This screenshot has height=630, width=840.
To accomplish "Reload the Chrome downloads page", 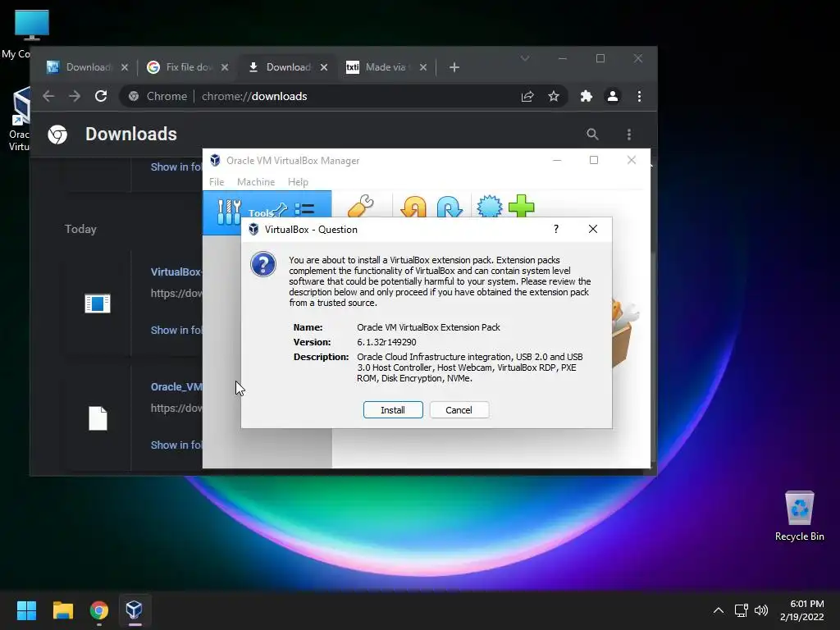I will 101,96.
